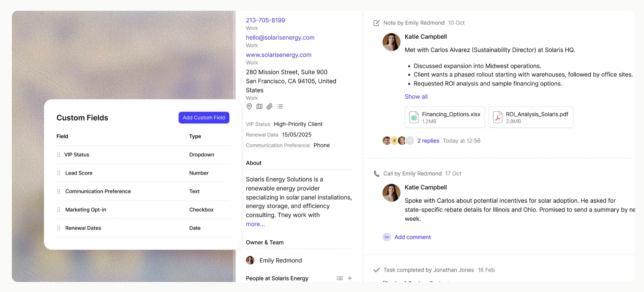Click the address 280 Mission Street, Suite 900
The width and height of the screenshot is (644, 292).
286,72
